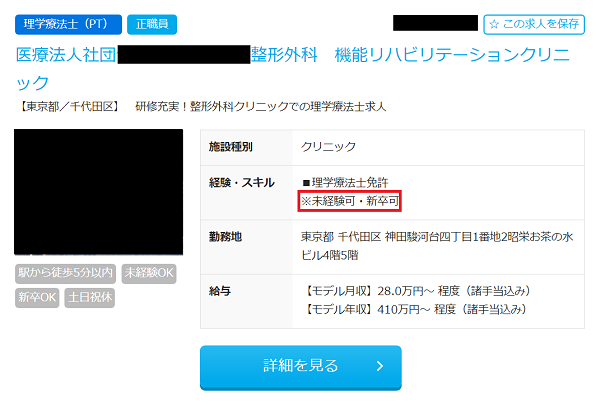Click the 駅から徒歩5分以内 tag
This screenshot has height=403, width=600.
coord(65,273)
